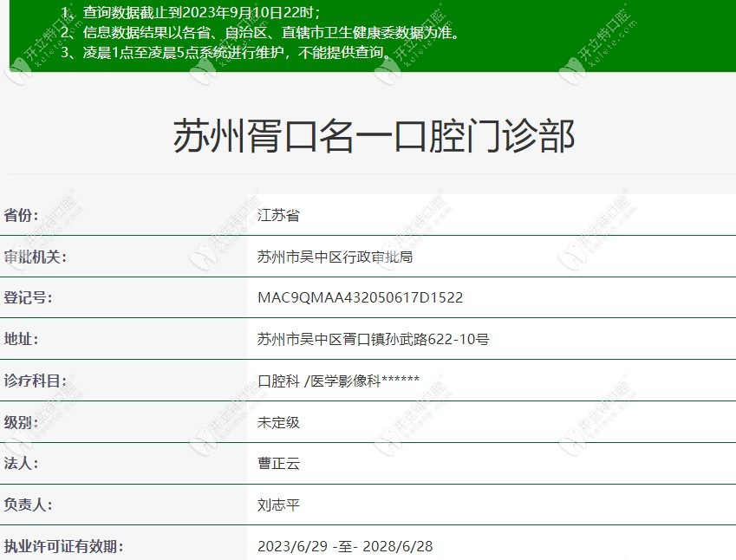Click the legal person name 曹正云

(x=278, y=463)
